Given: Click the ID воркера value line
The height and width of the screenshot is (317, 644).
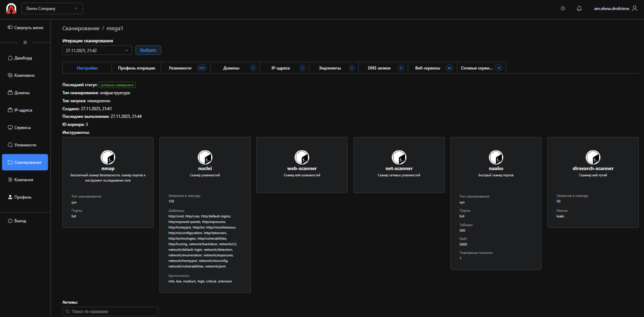Looking at the screenshot, I should [x=75, y=125].
